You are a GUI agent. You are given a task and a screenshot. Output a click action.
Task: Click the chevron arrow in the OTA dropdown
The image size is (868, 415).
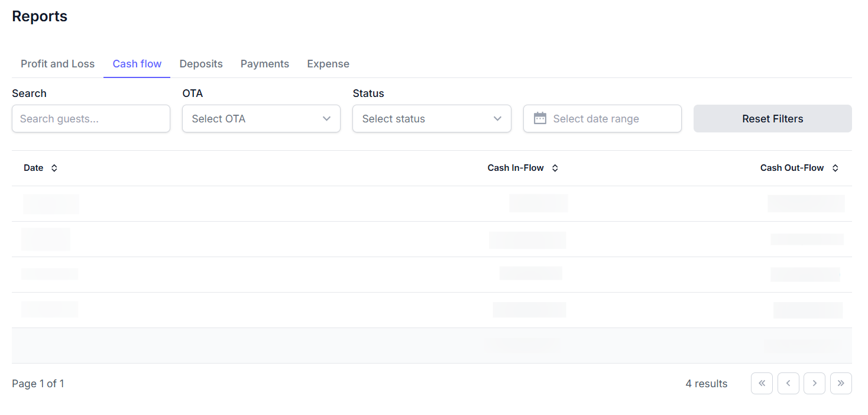point(326,119)
